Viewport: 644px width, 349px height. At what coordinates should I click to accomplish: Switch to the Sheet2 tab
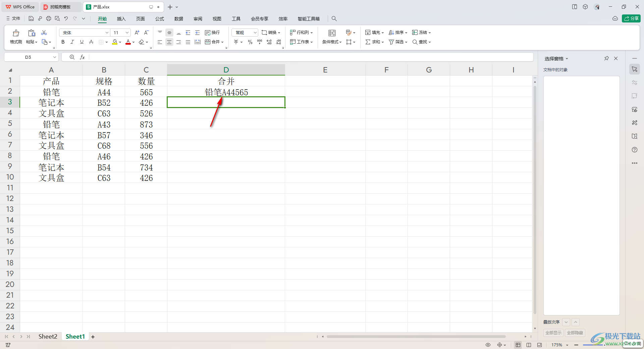tap(48, 337)
